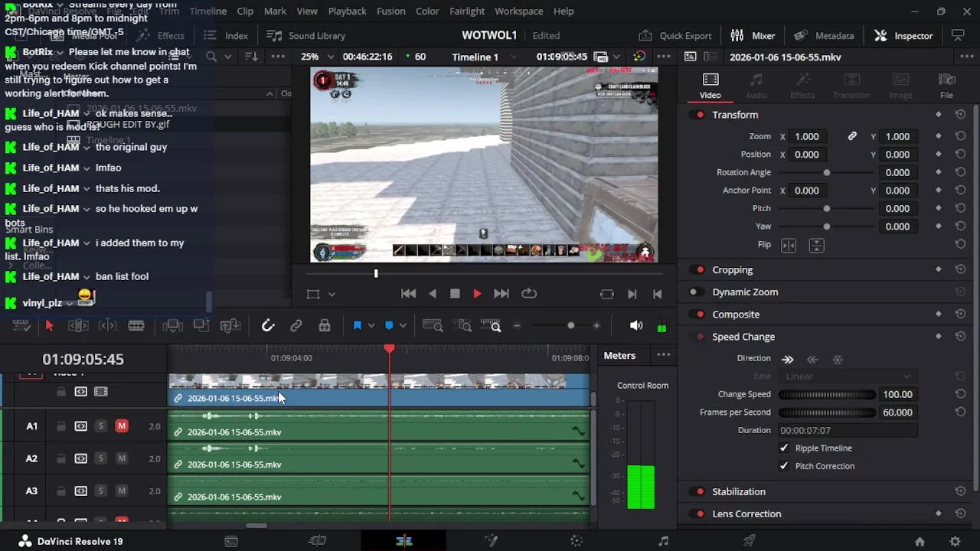Screen dimensions: 980x551
Task: Reset the Transform section settings
Action: coord(960,115)
